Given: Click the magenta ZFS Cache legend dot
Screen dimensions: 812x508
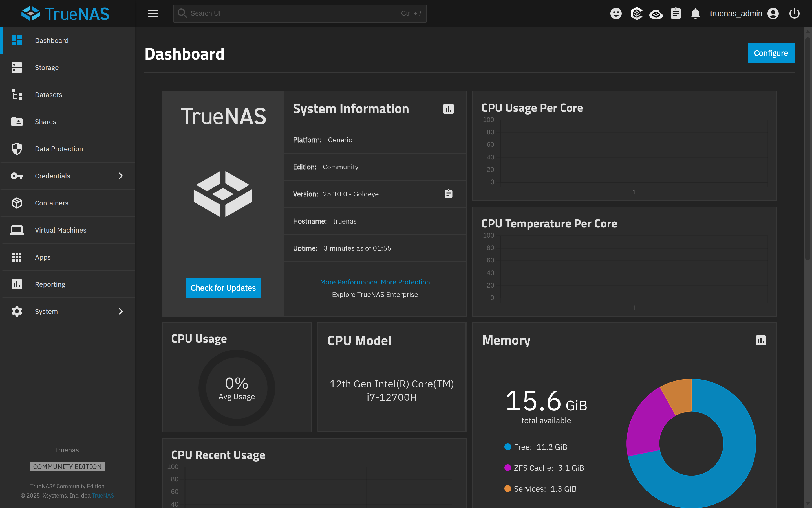Looking at the screenshot, I should [x=508, y=468].
